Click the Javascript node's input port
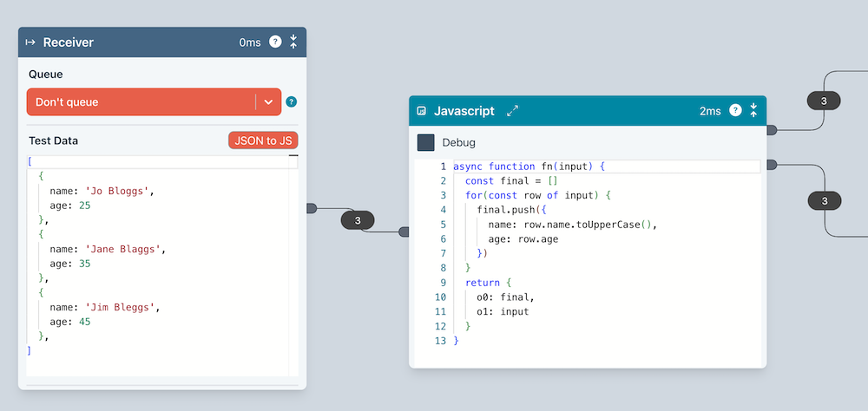This screenshot has height=411, width=868. (x=404, y=232)
